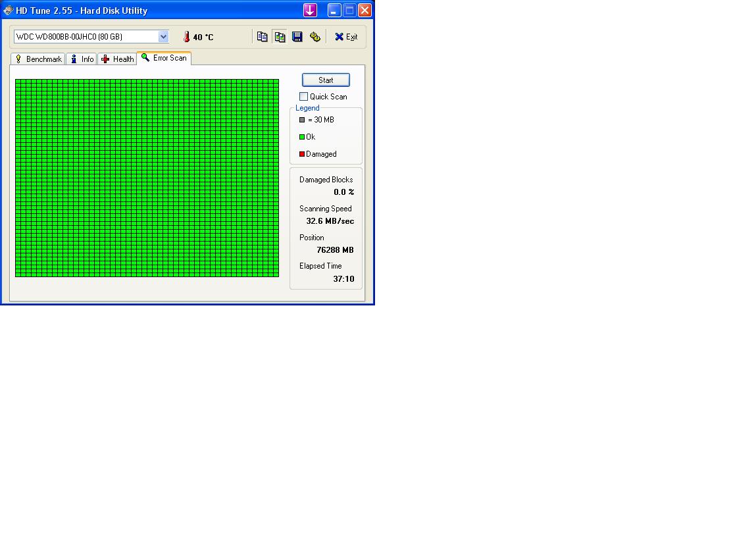756x547 pixels.
Task: Click the copy screenshot to clipboard icon
Action: (x=280, y=37)
